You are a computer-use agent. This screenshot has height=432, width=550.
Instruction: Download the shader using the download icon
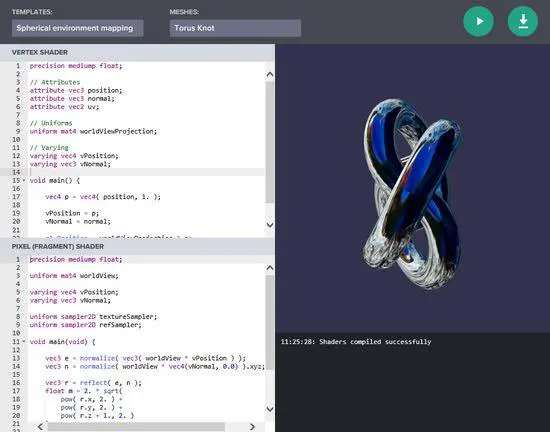523,21
